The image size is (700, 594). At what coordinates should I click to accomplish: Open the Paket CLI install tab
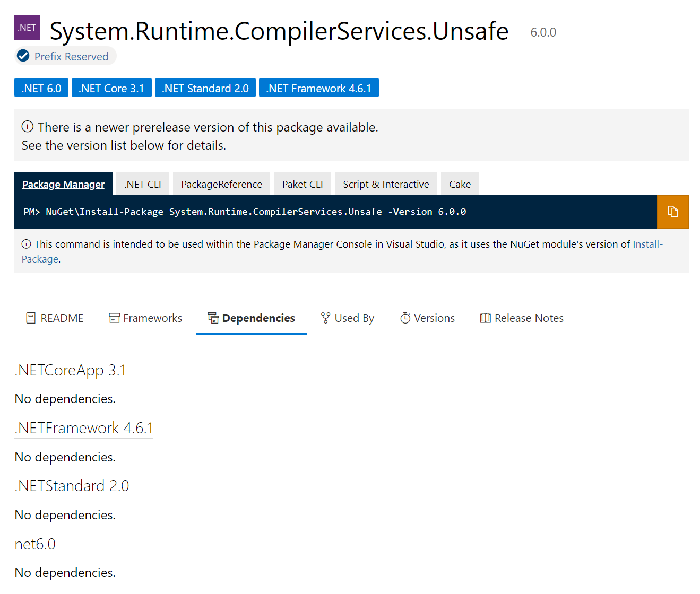[x=303, y=184]
